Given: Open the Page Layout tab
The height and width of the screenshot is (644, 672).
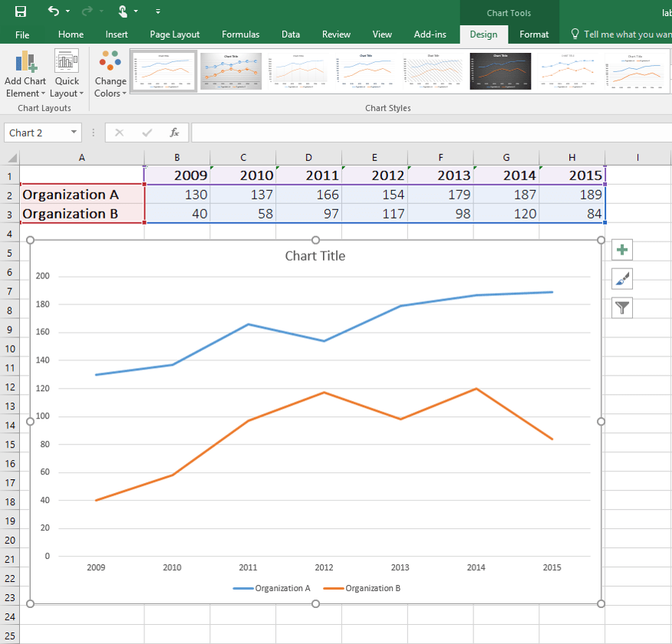Looking at the screenshot, I should [x=174, y=34].
